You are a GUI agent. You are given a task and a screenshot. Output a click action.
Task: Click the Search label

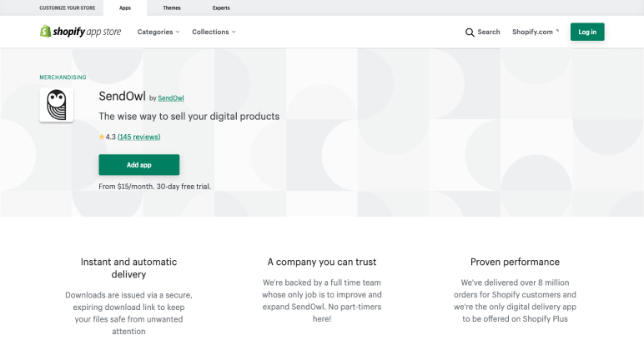pyautogui.click(x=488, y=32)
